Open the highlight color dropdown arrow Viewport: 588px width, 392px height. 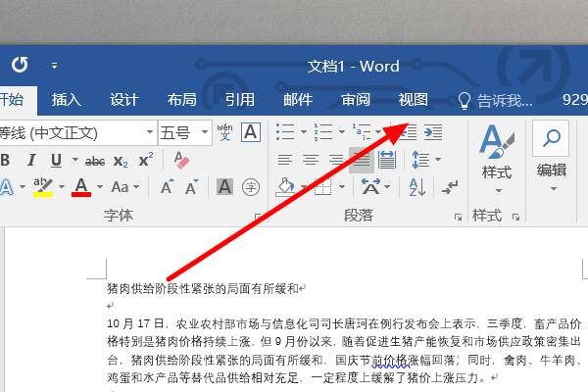click(x=62, y=187)
